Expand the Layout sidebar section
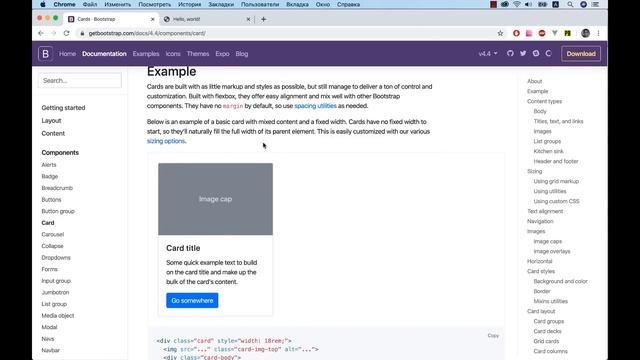This screenshot has height=360, width=640. 51,120
